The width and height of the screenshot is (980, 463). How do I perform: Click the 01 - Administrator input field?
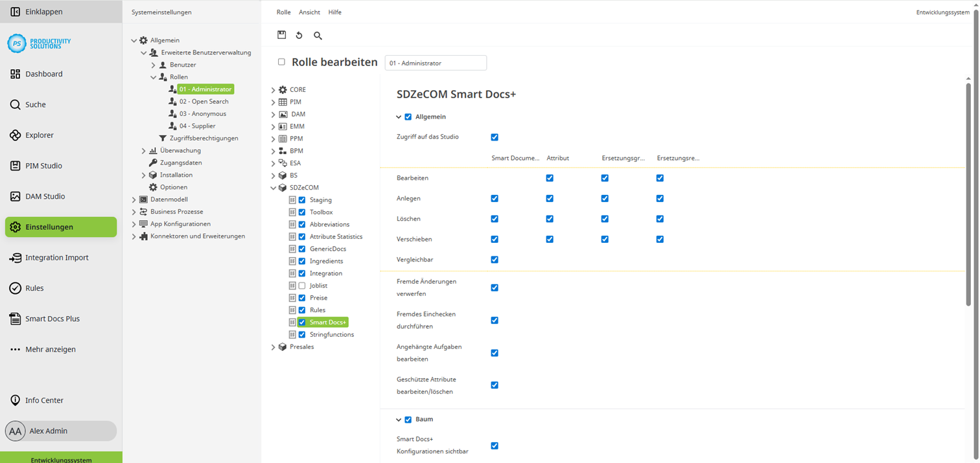tap(436, 62)
